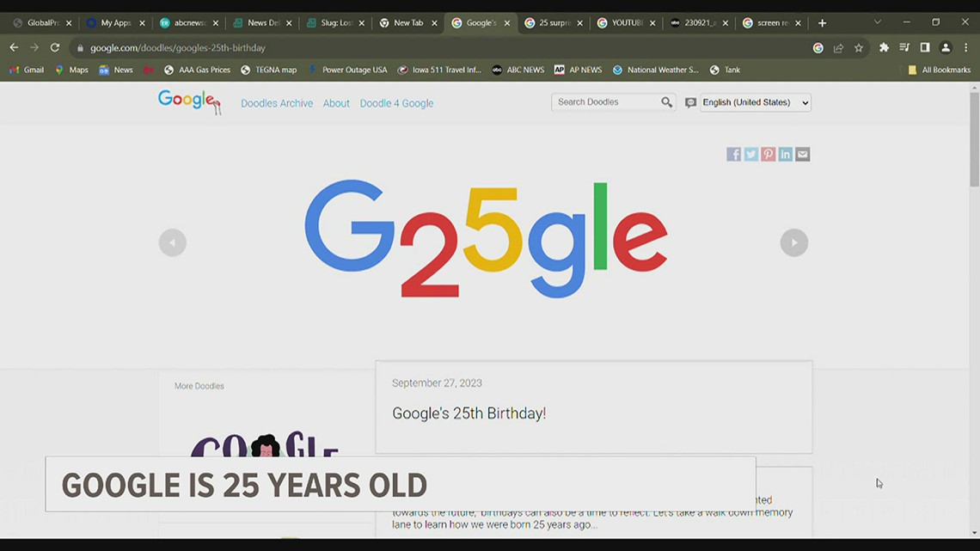The height and width of the screenshot is (551, 980).
Task: Open the Doodles Archive link
Action: [277, 104]
